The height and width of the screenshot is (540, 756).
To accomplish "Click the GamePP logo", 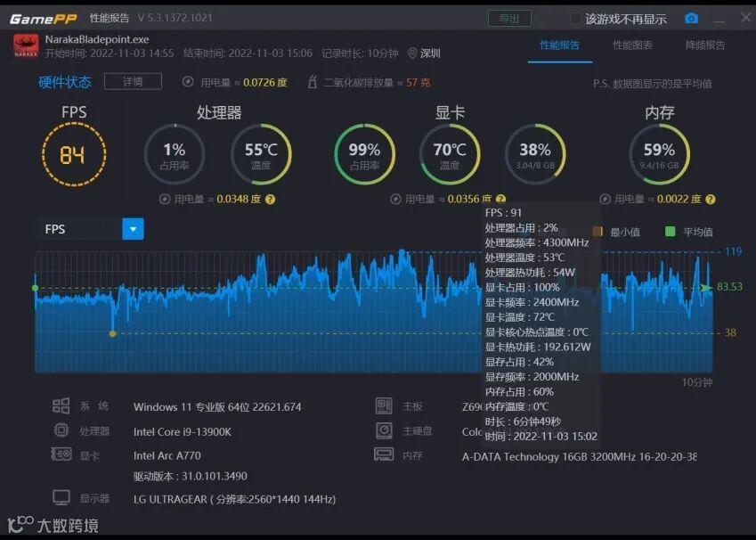I will tap(44, 19).
